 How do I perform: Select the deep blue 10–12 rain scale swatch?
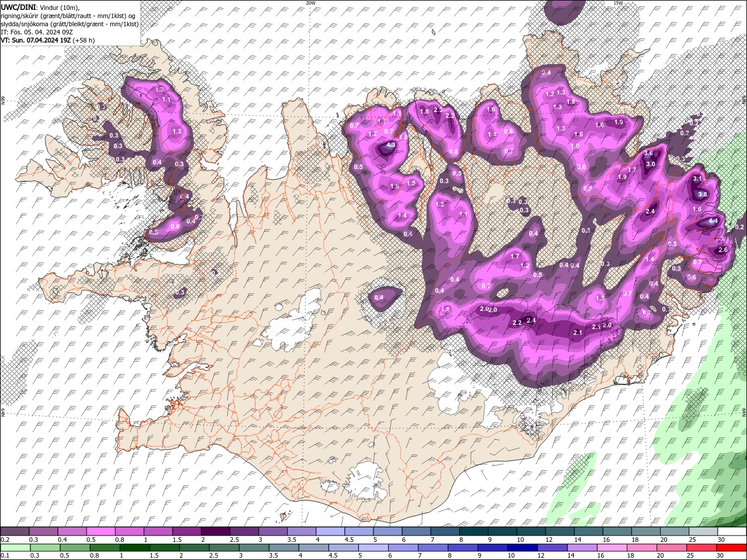522,547
